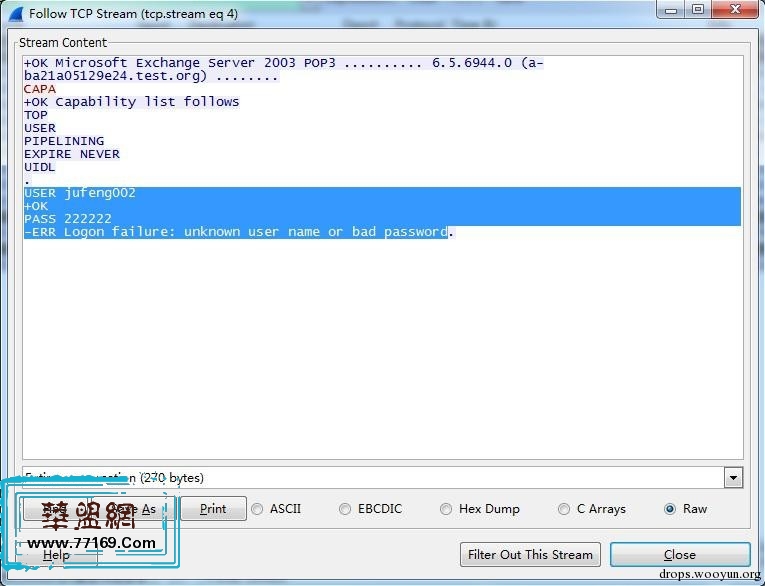Screen dimensions: 765x586
Task: Click Filter Out This Stream
Action: pyautogui.click(x=531, y=554)
